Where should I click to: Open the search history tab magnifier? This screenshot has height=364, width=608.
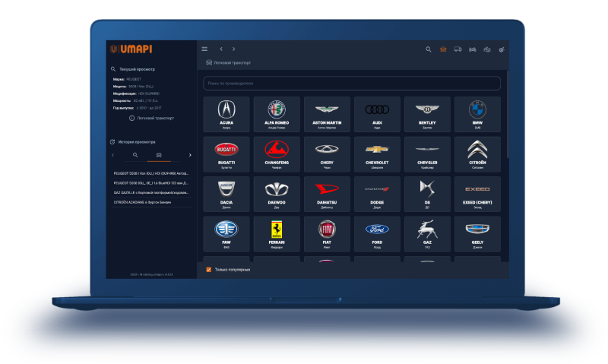(x=135, y=155)
